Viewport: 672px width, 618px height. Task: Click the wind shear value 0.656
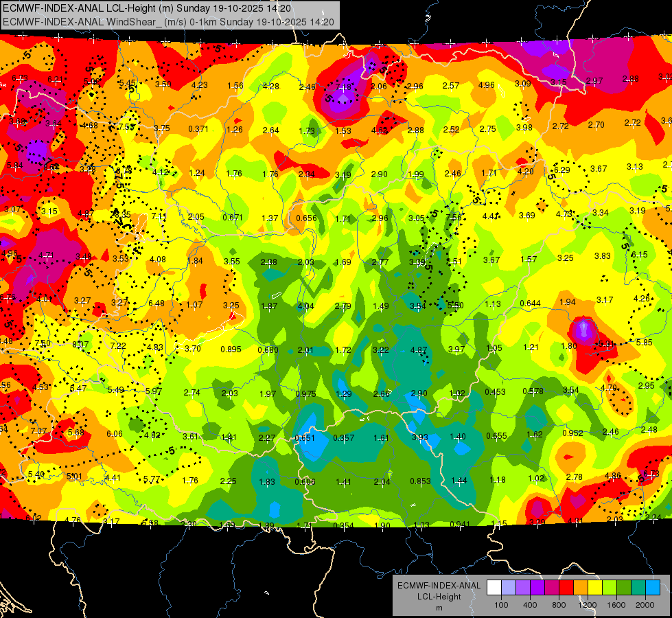point(306,218)
